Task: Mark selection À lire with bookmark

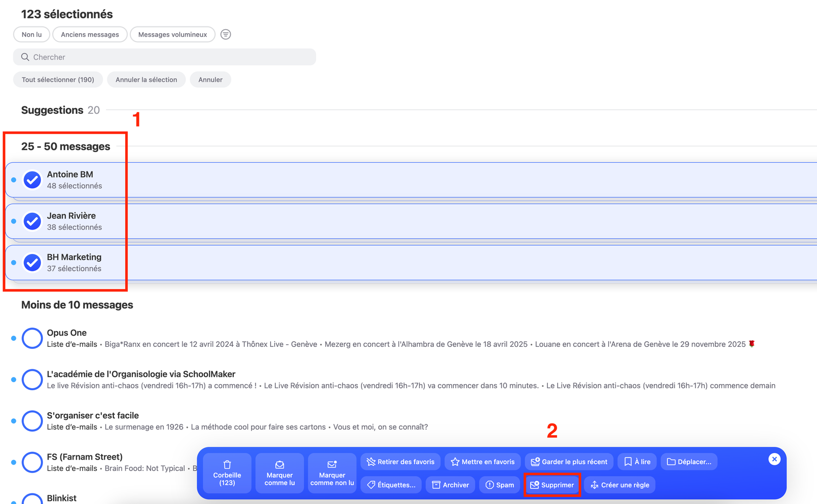Action: [637, 462]
